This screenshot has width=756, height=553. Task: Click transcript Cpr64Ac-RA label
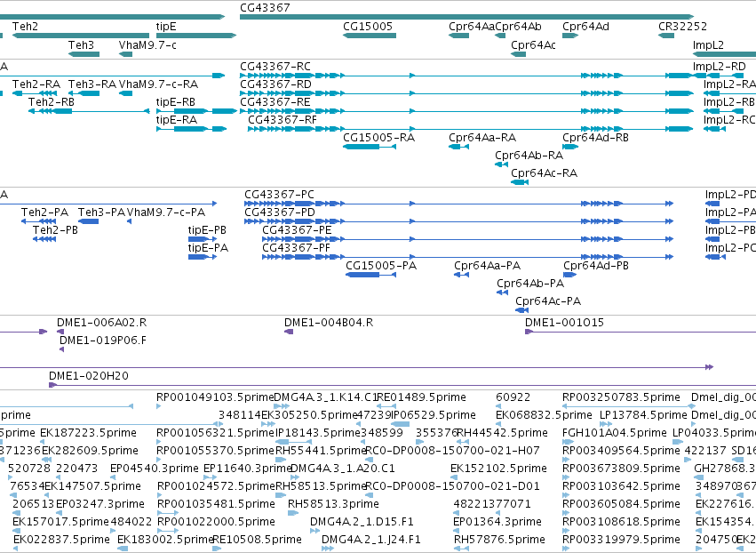pyautogui.click(x=544, y=173)
